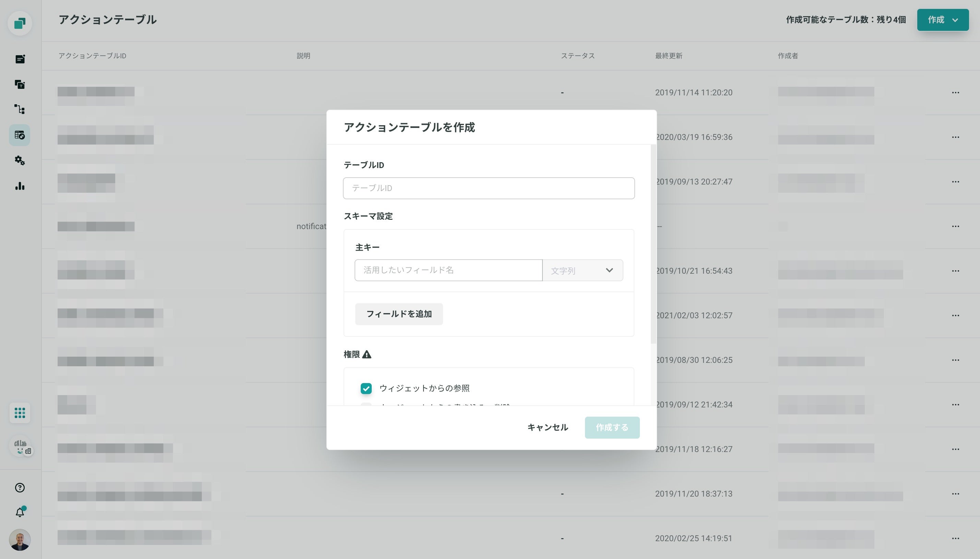
Task: Click the date 2020/02/25 14:19:51
Action: click(x=694, y=538)
